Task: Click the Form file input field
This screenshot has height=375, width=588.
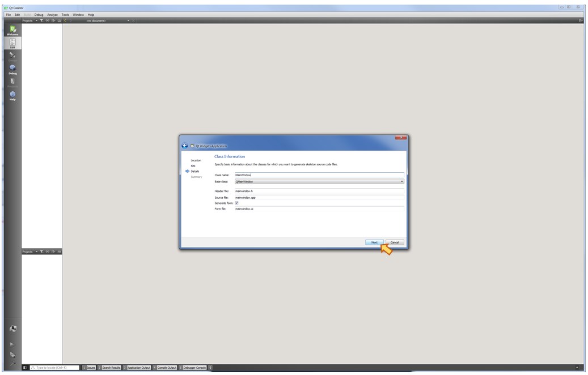Action: [x=319, y=208]
